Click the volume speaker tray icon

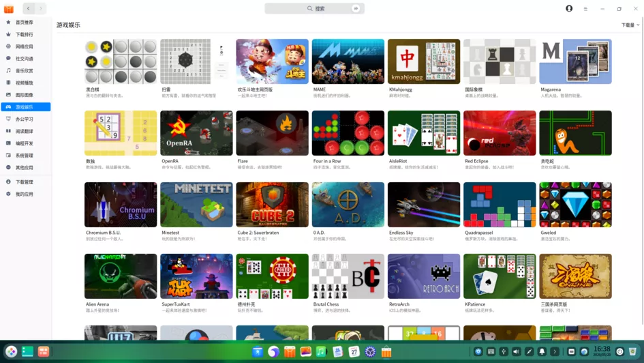click(x=517, y=351)
